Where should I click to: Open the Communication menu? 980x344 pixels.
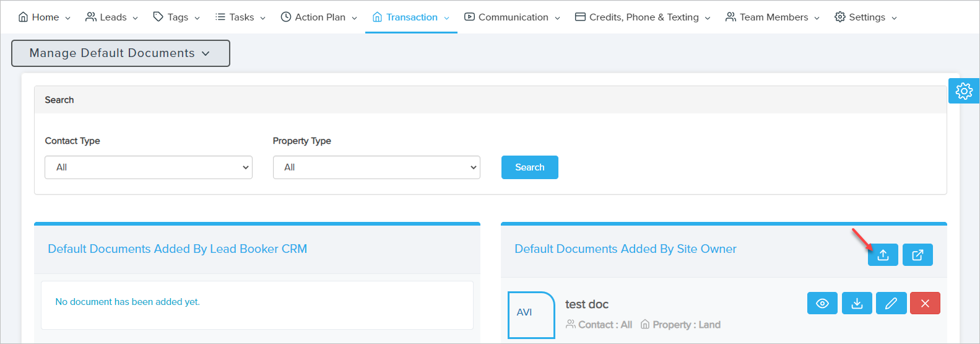[512, 17]
